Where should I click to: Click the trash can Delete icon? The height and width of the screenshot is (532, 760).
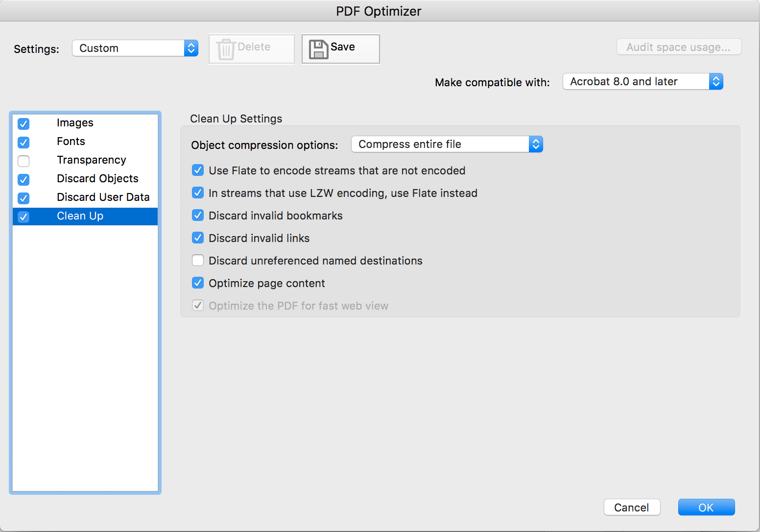pos(226,49)
